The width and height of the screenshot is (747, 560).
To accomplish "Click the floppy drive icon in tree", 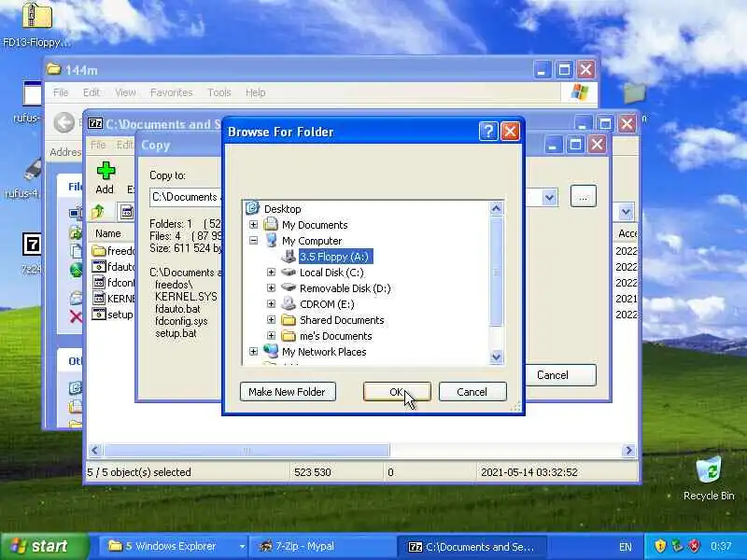I will (x=289, y=256).
